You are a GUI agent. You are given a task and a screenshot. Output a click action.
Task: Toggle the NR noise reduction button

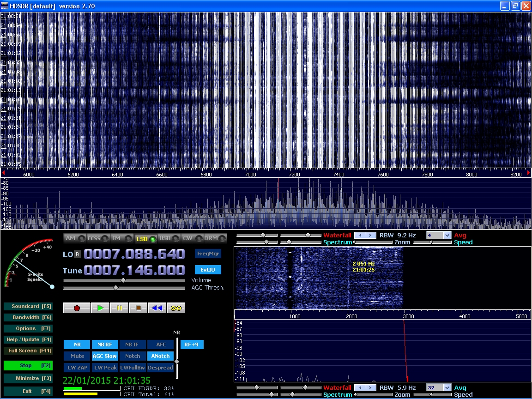[77, 345]
